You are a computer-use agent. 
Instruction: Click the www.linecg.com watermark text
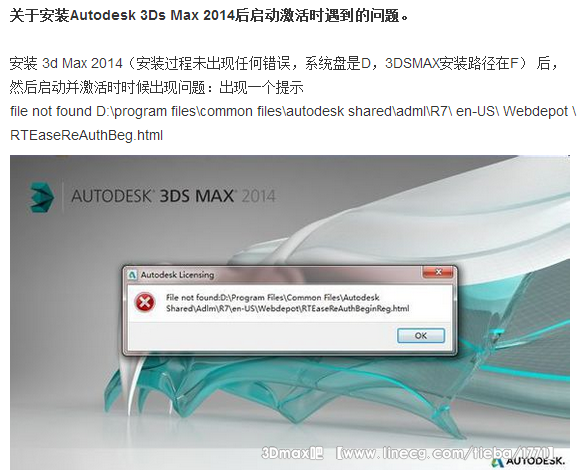446,453
